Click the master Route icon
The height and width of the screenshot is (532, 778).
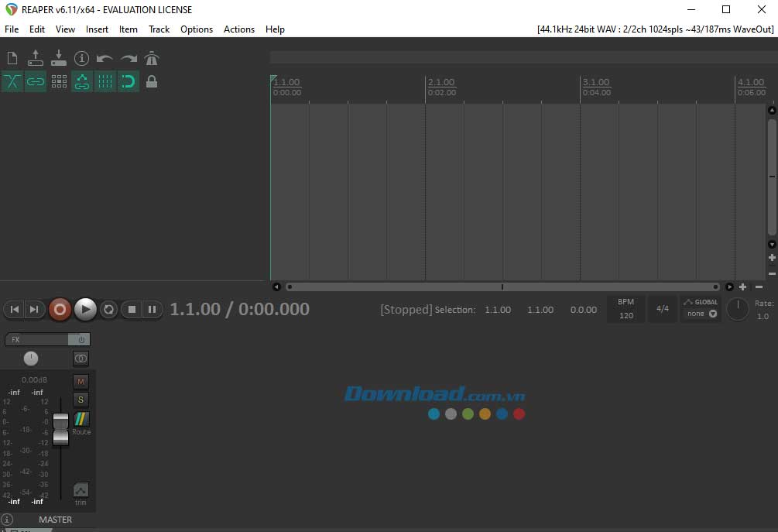[x=81, y=419]
